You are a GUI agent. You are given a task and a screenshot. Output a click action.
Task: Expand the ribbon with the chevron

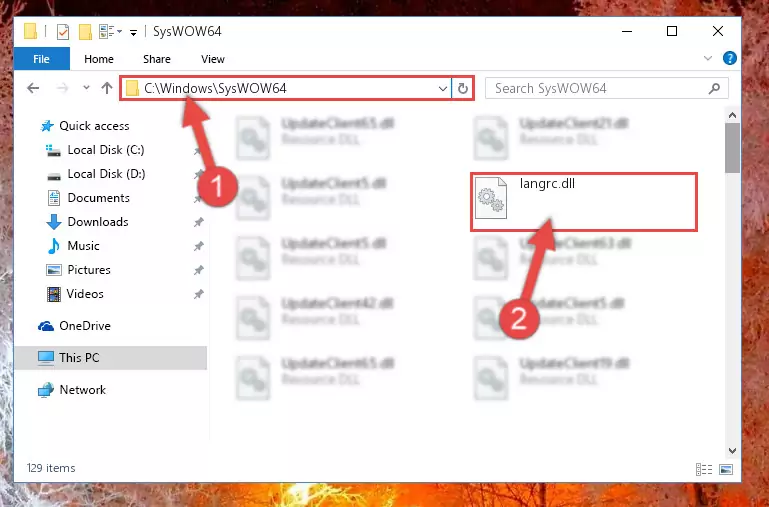[708, 58]
